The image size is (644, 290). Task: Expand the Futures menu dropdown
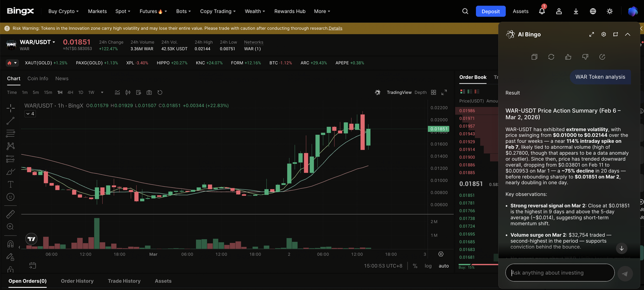click(x=153, y=11)
